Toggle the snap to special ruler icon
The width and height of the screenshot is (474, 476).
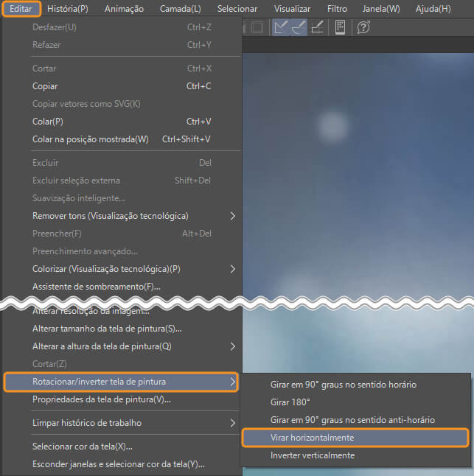[x=299, y=27]
